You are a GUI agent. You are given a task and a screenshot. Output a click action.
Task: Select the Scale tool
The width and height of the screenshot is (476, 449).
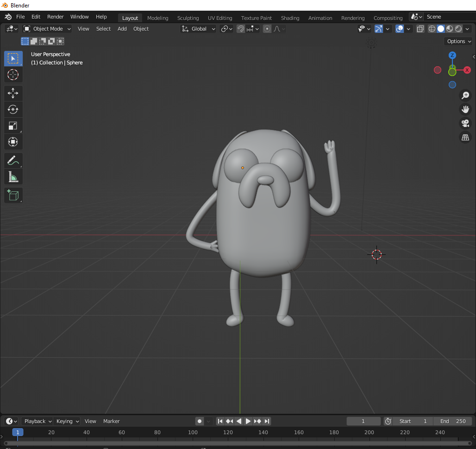point(13,126)
